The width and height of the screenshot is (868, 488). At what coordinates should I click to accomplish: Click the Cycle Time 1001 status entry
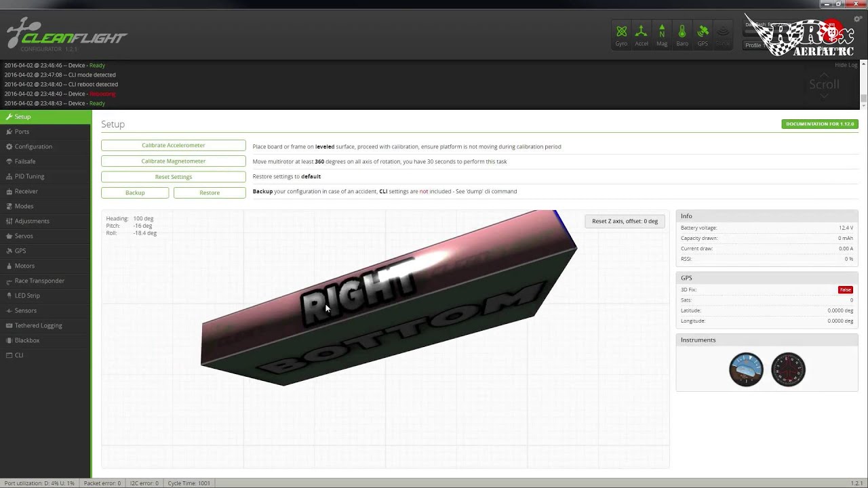click(189, 483)
